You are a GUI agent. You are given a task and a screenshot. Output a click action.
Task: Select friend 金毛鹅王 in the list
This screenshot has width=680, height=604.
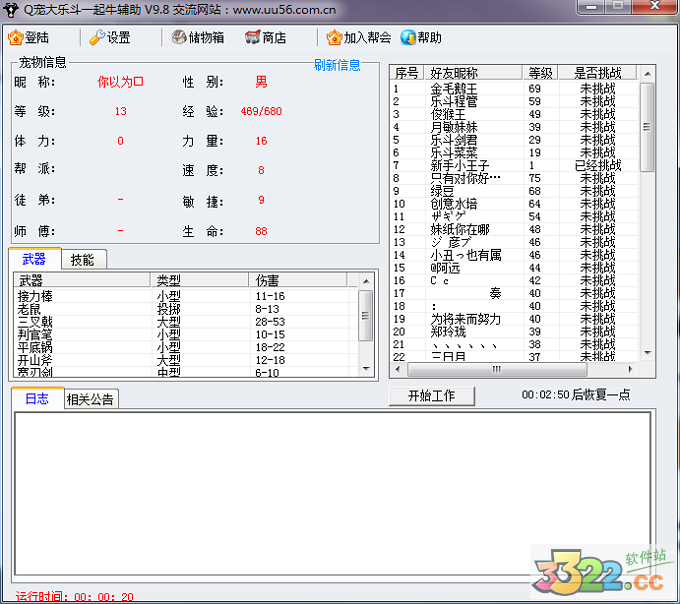point(454,89)
